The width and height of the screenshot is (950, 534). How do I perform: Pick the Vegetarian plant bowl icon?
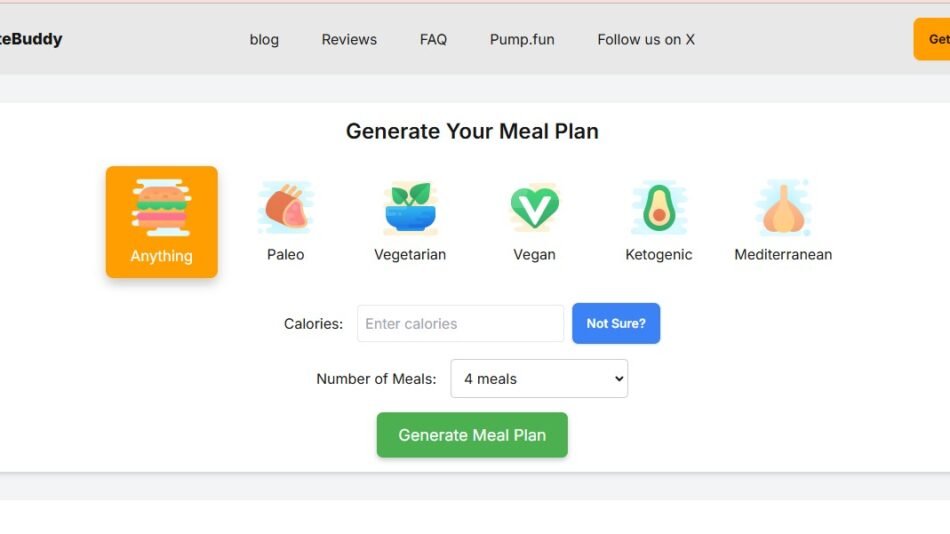409,208
